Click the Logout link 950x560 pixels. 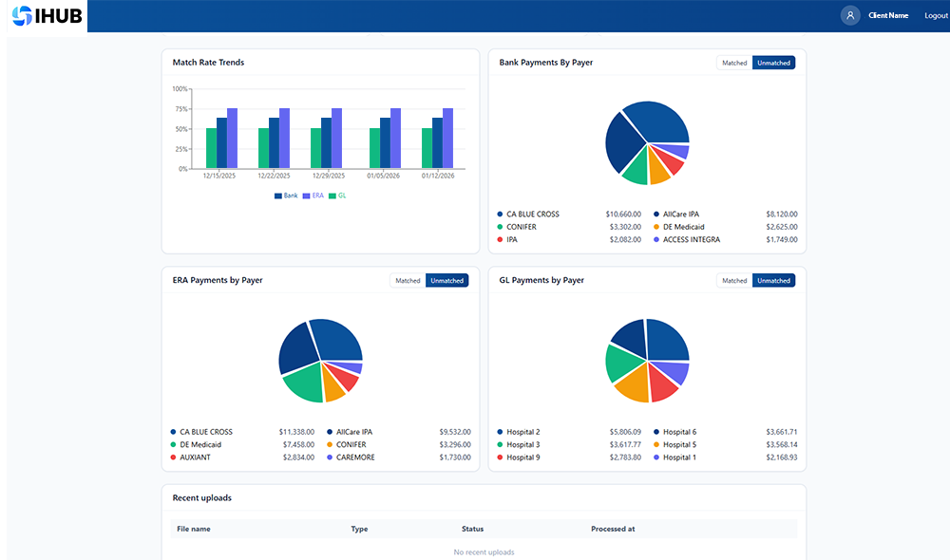[936, 16]
